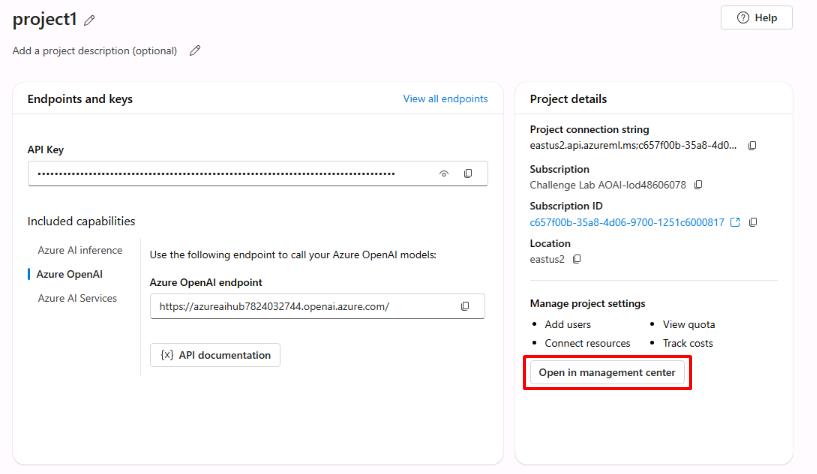
Task: Edit the project description pencil icon
Action: click(x=195, y=51)
